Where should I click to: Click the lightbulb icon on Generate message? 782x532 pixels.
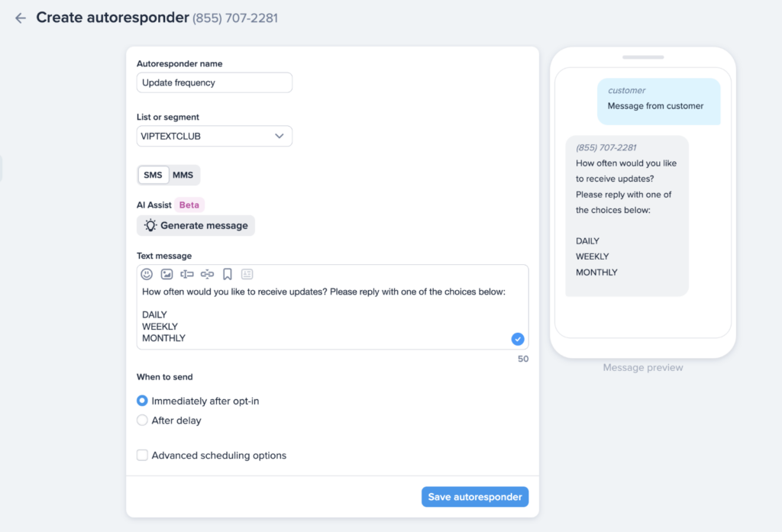(150, 225)
